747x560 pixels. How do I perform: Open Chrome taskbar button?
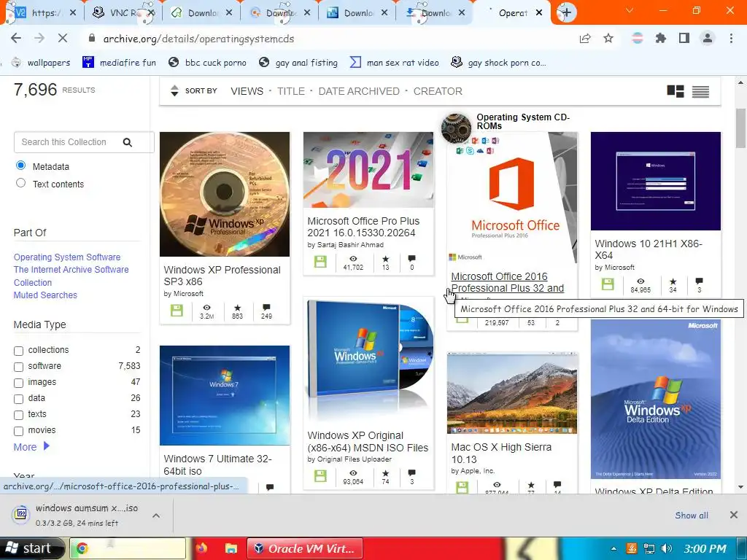pos(128,548)
